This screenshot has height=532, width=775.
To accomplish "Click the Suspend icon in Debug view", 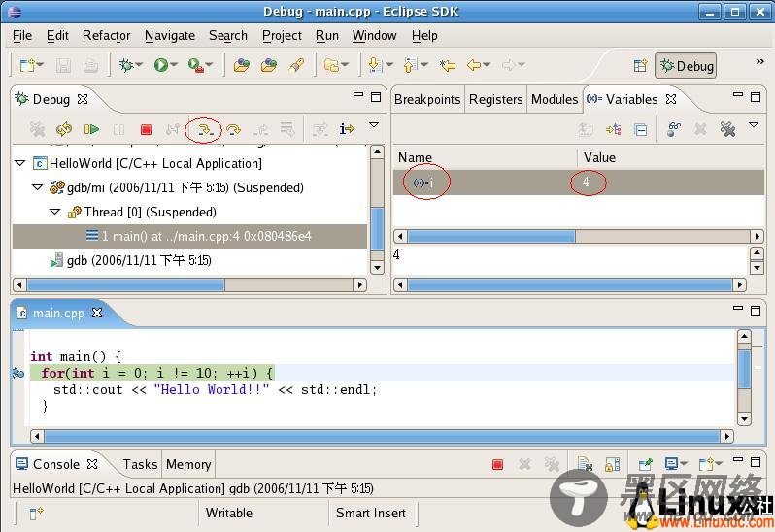I will pos(118,129).
